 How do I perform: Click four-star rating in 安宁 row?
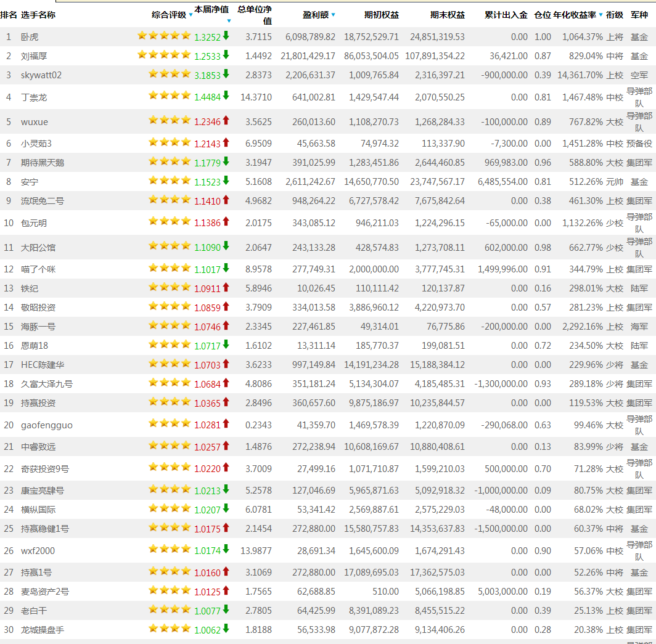[x=170, y=180]
